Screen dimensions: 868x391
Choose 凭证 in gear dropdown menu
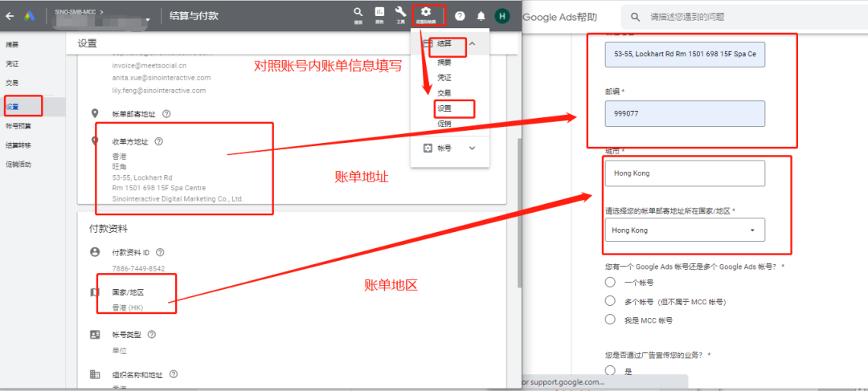pyautogui.click(x=444, y=78)
